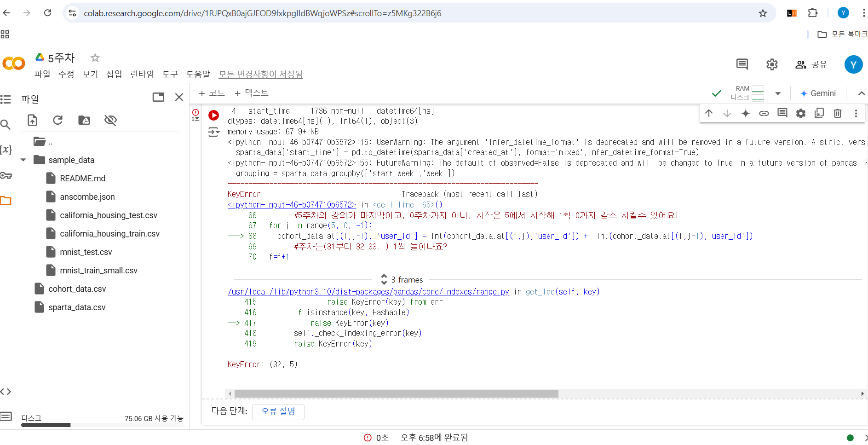Toggle hidden files visibility
The width and height of the screenshot is (868, 445).
pyautogui.click(x=110, y=121)
